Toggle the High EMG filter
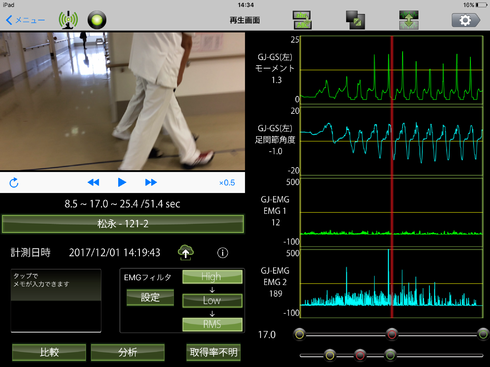 pyautogui.click(x=212, y=277)
